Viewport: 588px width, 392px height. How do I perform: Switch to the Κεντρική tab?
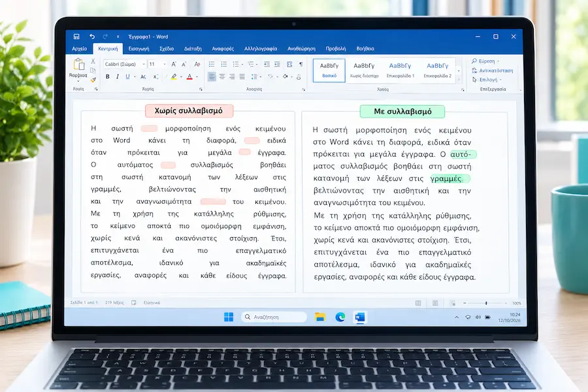click(108, 49)
